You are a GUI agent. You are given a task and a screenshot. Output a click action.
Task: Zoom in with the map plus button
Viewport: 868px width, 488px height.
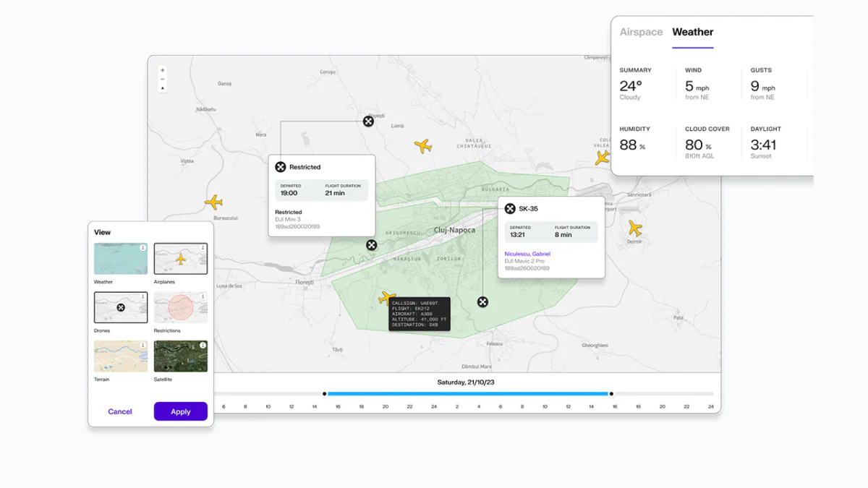pyautogui.click(x=162, y=70)
